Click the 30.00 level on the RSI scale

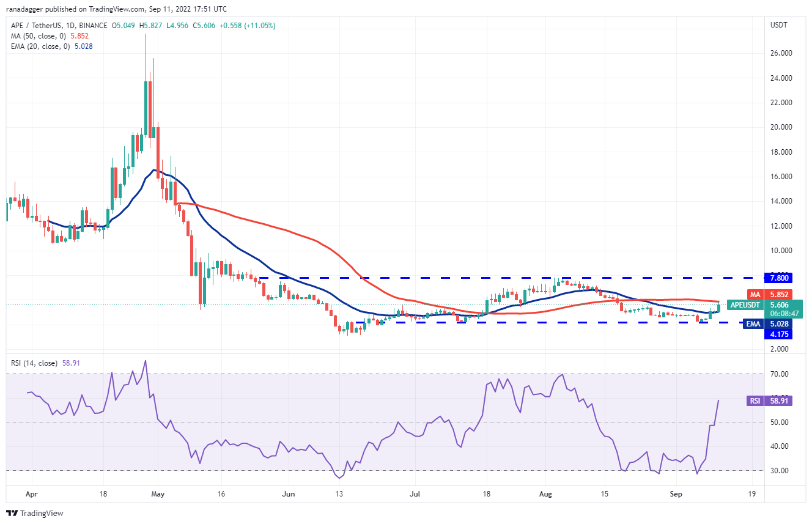pyautogui.click(x=780, y=471)
